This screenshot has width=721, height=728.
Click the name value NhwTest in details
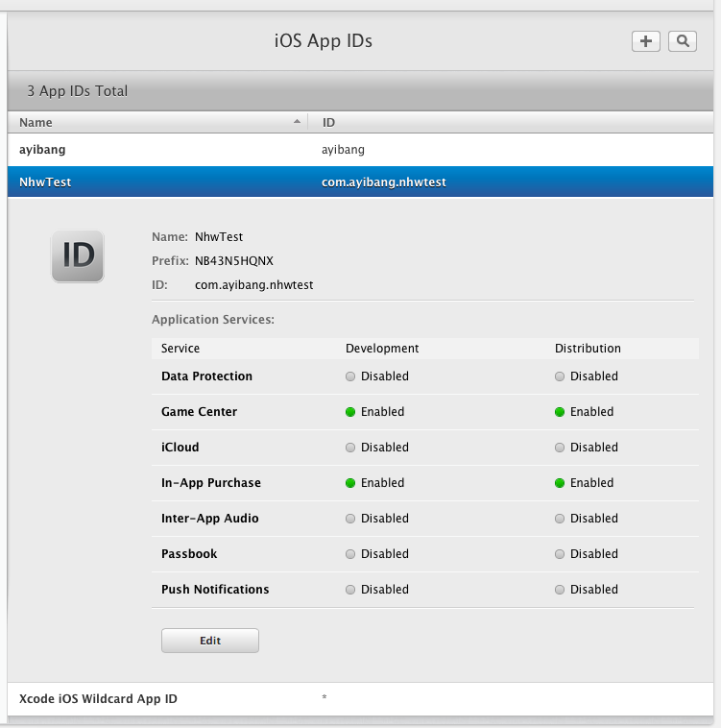219,237
